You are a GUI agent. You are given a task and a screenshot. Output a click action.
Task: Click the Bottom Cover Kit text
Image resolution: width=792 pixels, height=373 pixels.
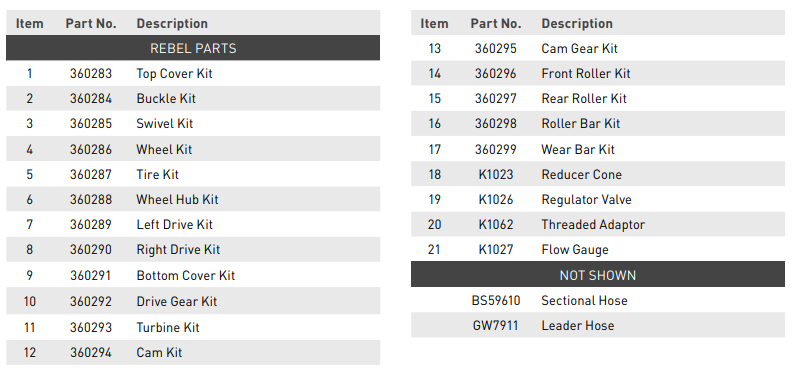[186, 275]
